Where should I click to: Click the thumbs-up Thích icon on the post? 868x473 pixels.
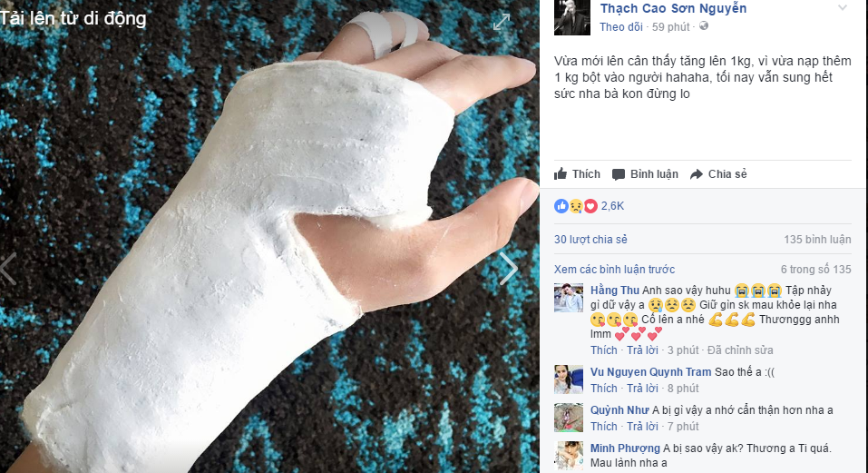coord(561,174)
